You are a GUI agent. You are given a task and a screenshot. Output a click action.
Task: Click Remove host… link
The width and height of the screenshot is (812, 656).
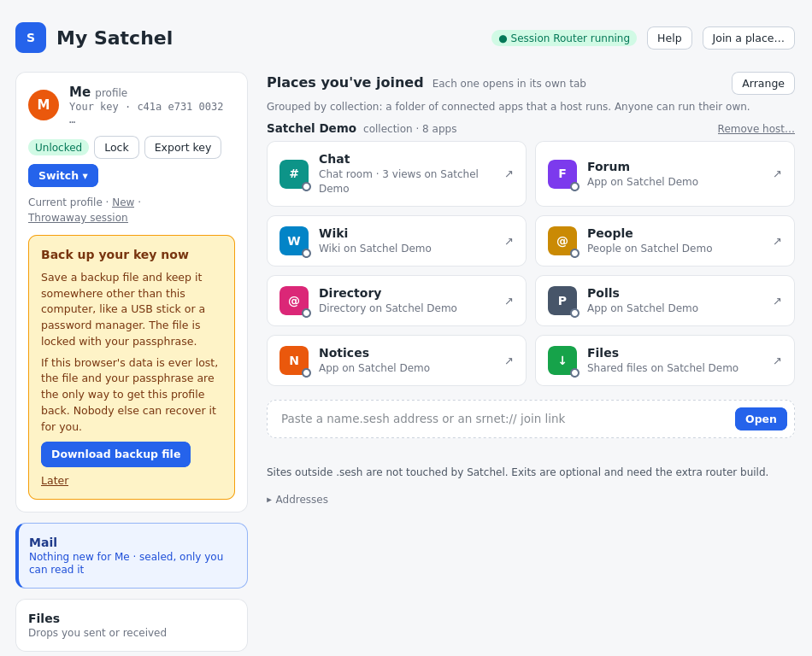(756, 129)
